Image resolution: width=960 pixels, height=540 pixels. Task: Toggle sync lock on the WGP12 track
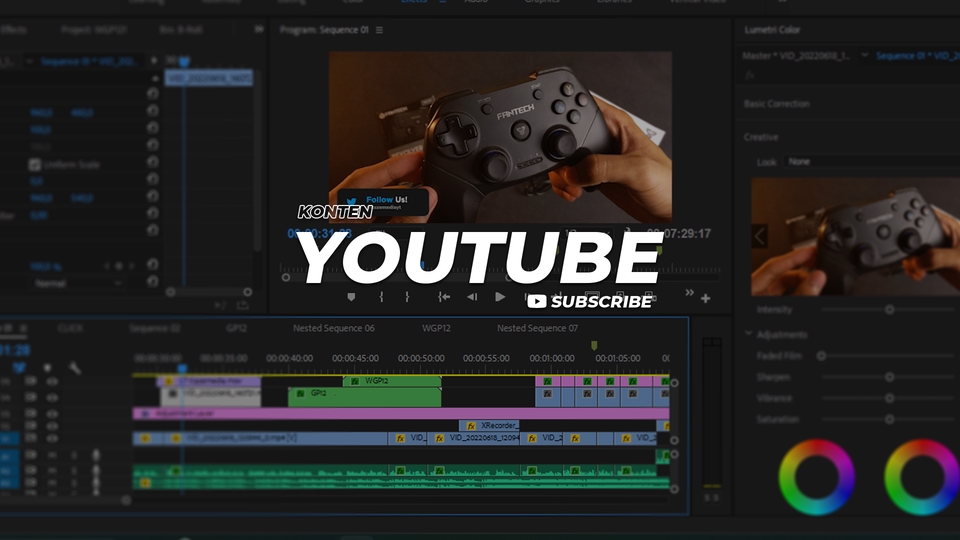pos(31,381)
